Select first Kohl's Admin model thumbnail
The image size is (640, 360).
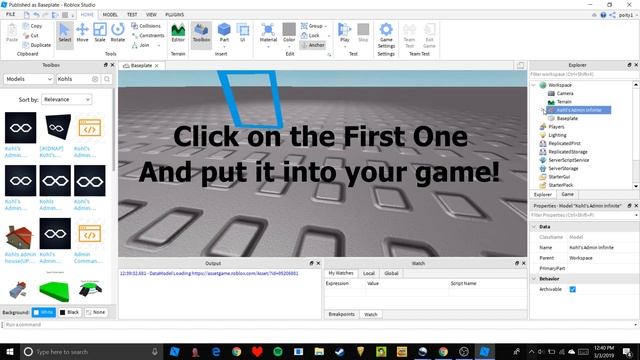point(20,128)
